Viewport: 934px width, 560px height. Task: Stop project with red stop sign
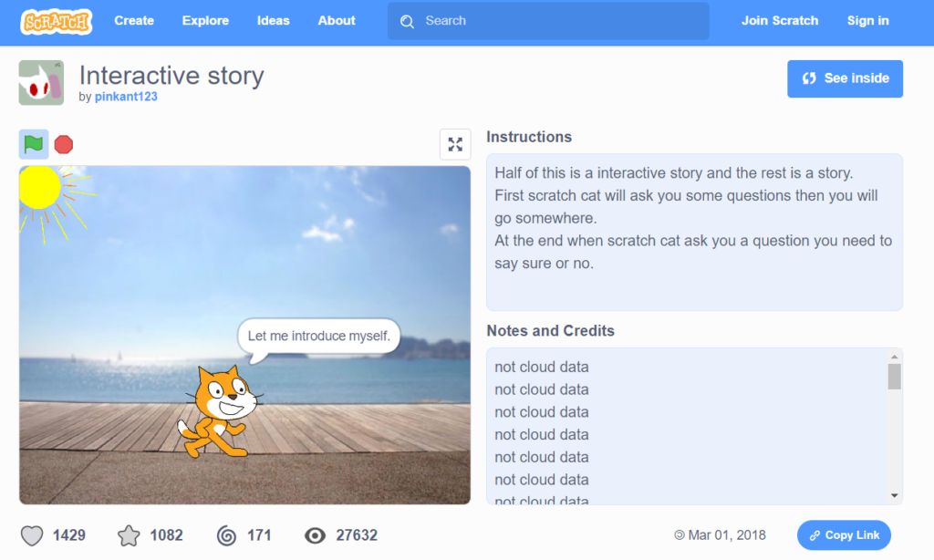point(64,145)
